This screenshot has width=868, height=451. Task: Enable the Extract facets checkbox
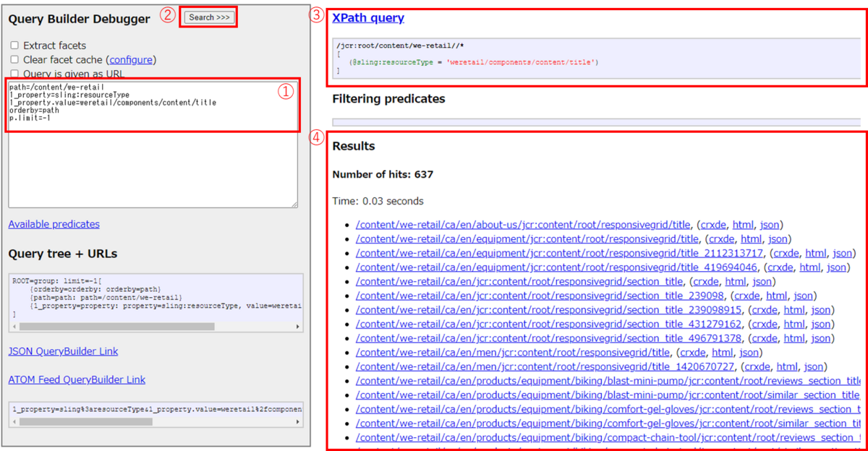point(13,45)
